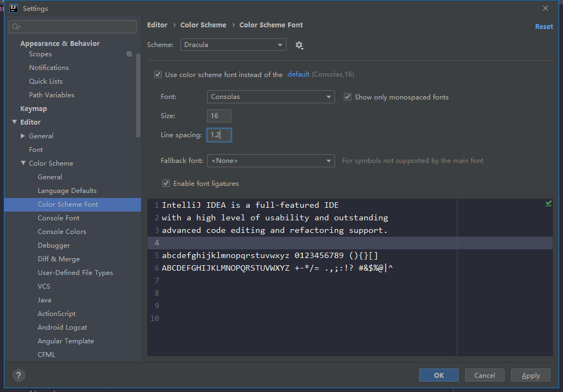This screenshot has height=392, width=563.
Task: Open Console Colors settings
Action: [x=62, y=232]
